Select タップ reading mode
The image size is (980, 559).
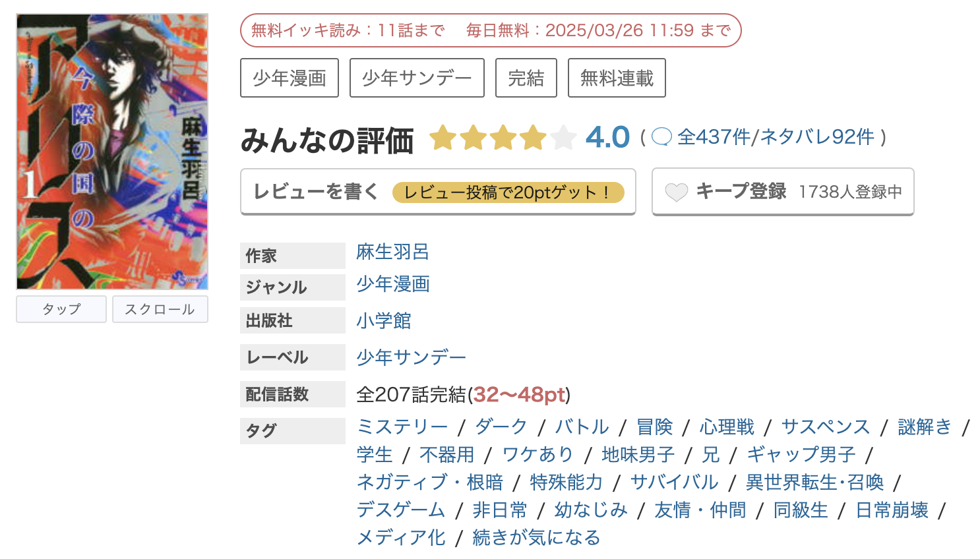(x=61, y=309)
